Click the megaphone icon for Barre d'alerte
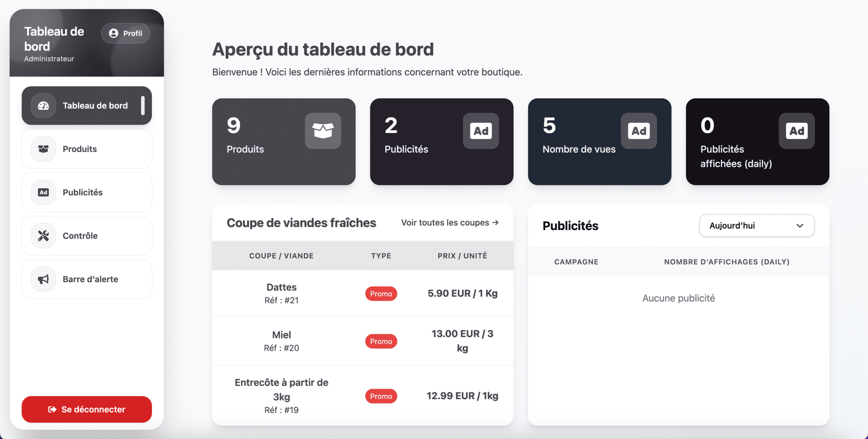 pos(43,279)
